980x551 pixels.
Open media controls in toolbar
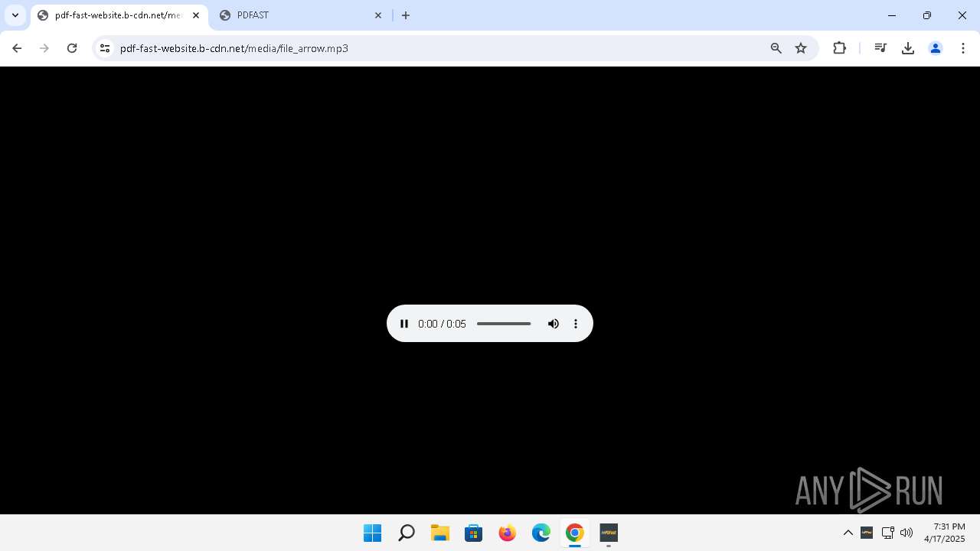click(880, 48)
